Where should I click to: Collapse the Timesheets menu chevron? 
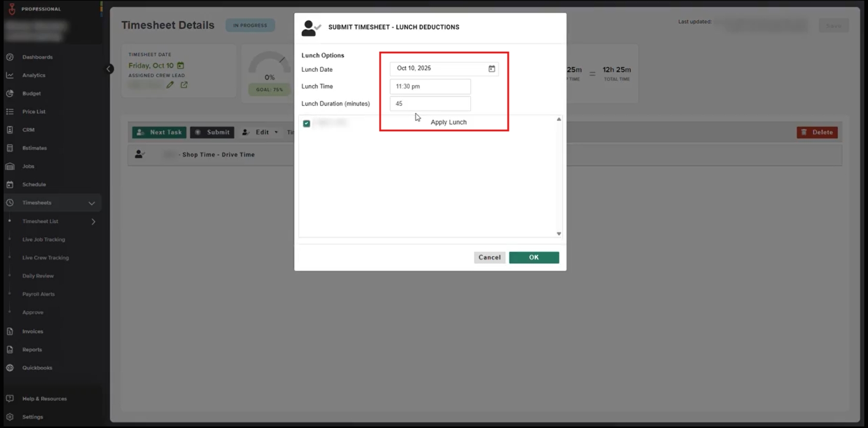coord(91,203)
